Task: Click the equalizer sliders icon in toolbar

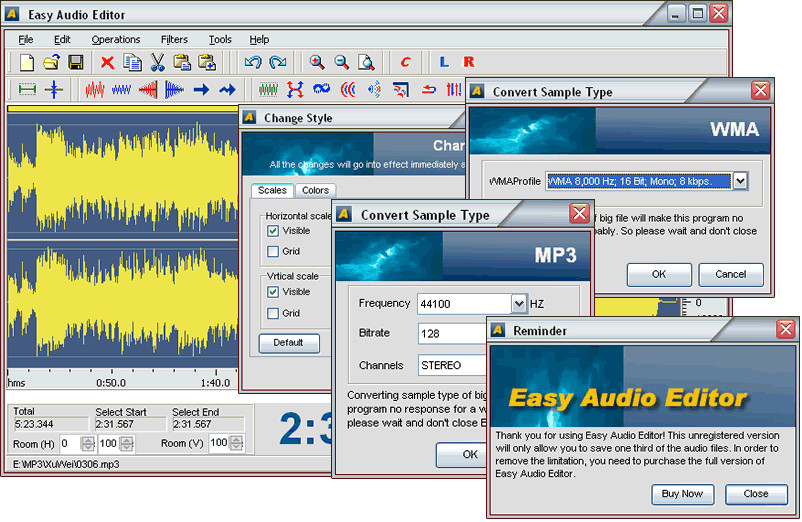Action: click(453, 89)
